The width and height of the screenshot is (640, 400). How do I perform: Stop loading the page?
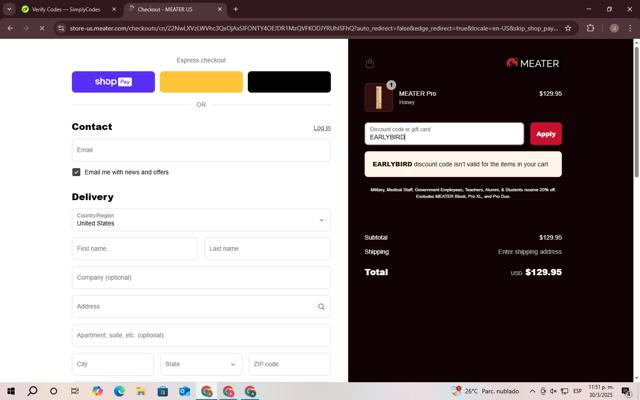[42, 28]
